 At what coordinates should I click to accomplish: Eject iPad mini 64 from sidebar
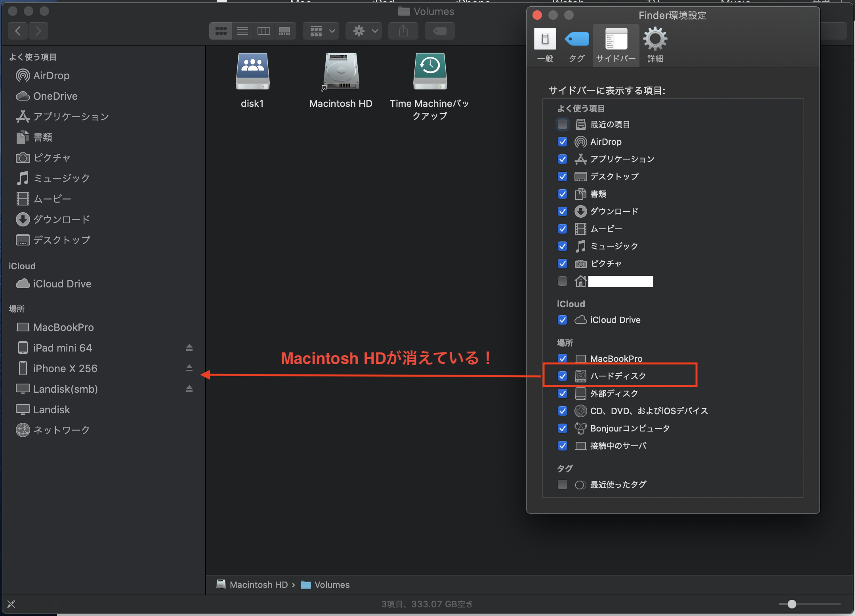[189, 348]
